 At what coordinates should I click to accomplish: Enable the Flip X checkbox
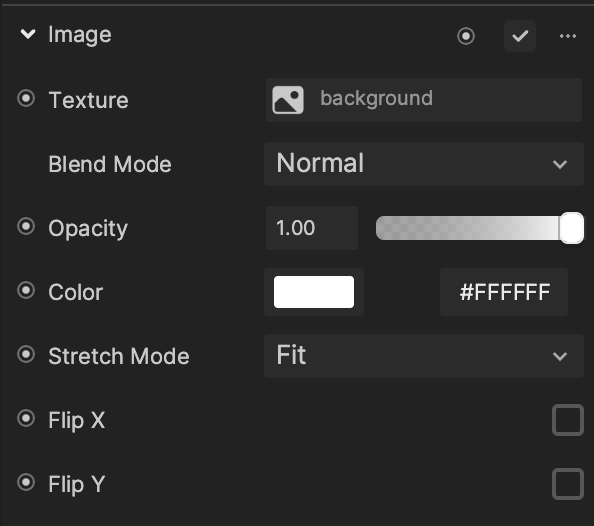tap(567, 420)
